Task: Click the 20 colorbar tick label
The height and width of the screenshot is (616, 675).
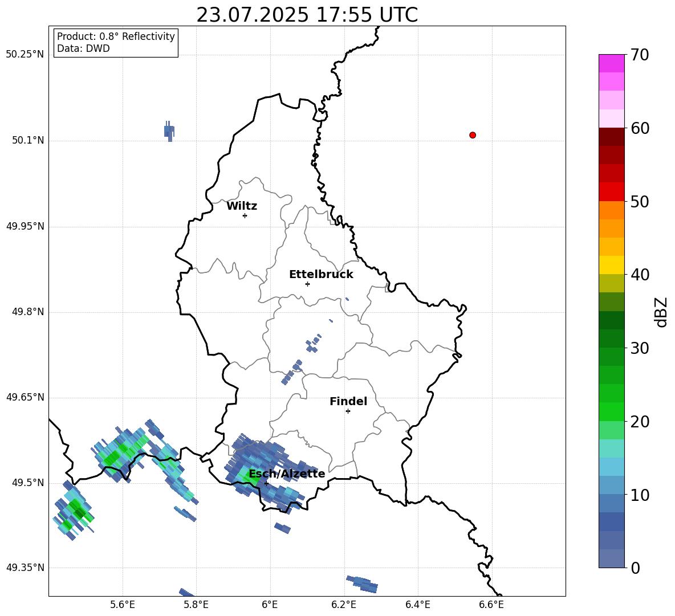Action: (x=640, y=422)
